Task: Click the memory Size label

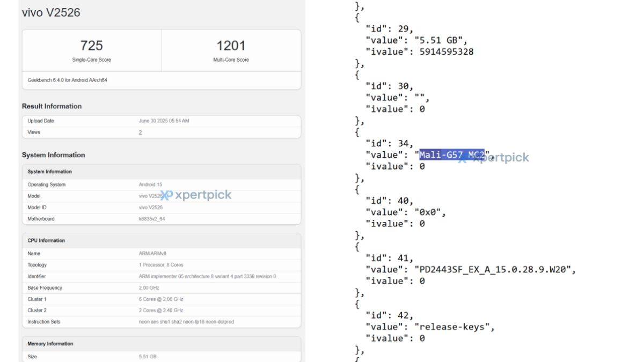Action: (x=32, y=356)
